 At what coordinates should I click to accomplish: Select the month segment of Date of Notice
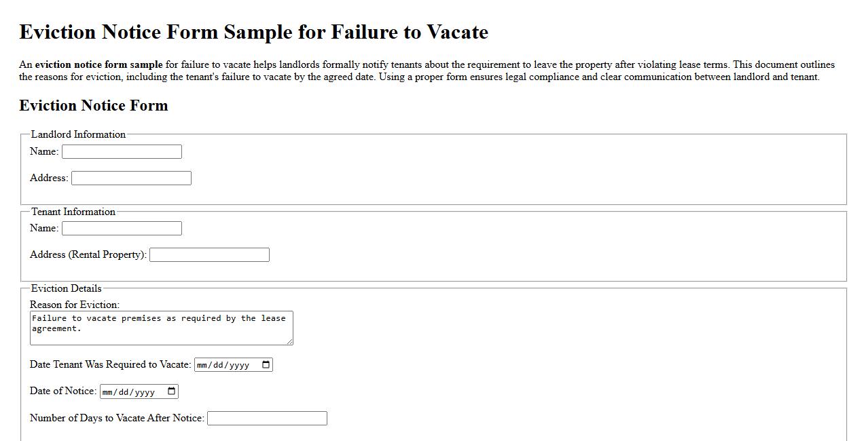(108, 391)
